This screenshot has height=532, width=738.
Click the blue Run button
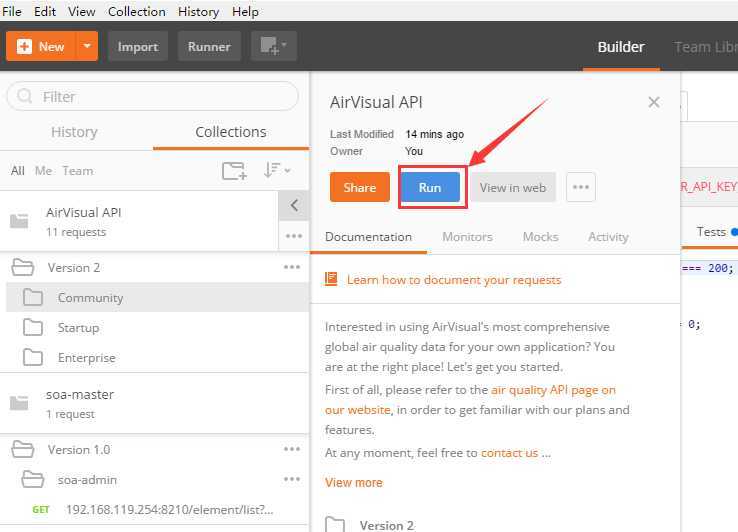(430, 187)
